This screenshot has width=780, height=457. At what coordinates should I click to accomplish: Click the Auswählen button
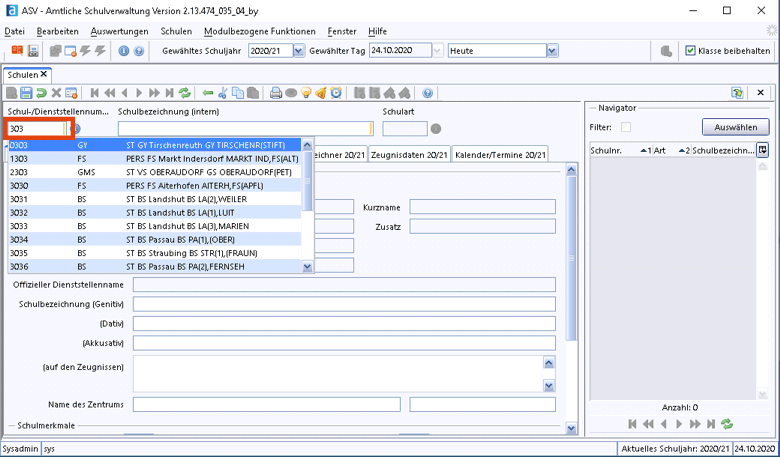tap(736, 127)
